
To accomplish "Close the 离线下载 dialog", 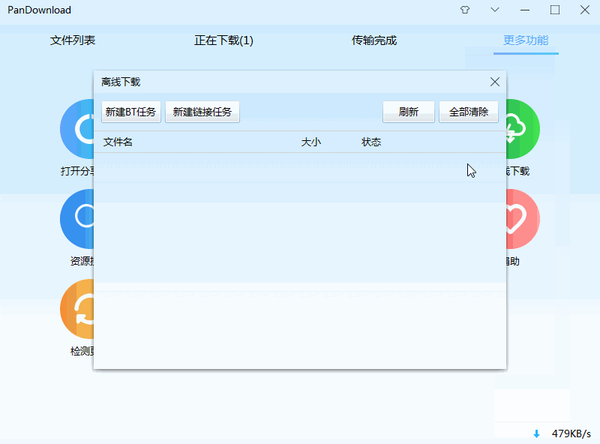I will coord(495,82).
